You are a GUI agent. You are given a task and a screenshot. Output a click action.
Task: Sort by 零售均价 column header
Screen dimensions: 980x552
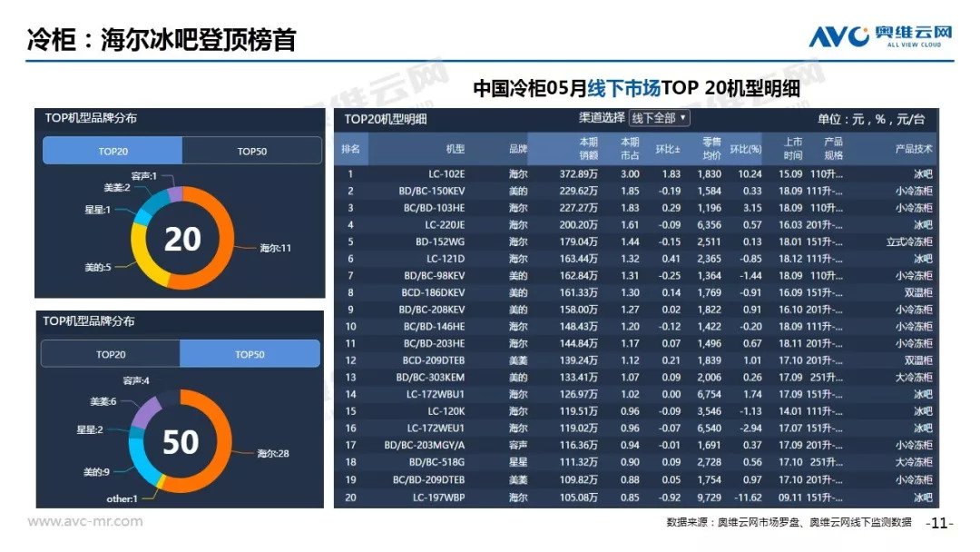pyautogui.click(x=711, y=149)
